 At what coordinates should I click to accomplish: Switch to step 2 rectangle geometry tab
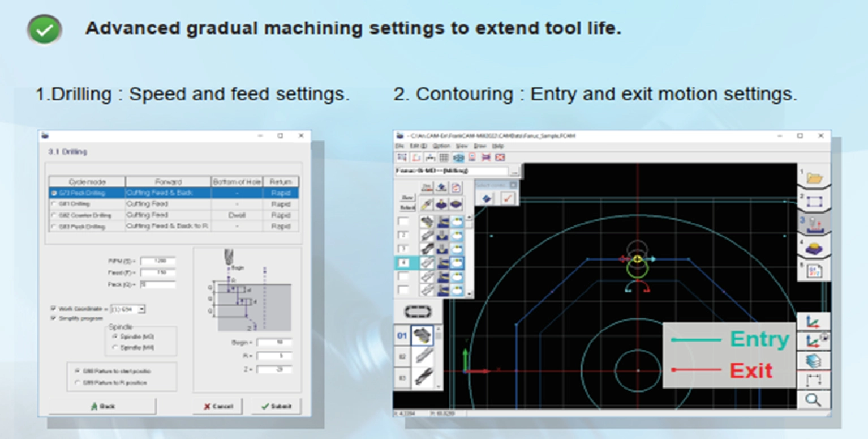pos(815,202)
